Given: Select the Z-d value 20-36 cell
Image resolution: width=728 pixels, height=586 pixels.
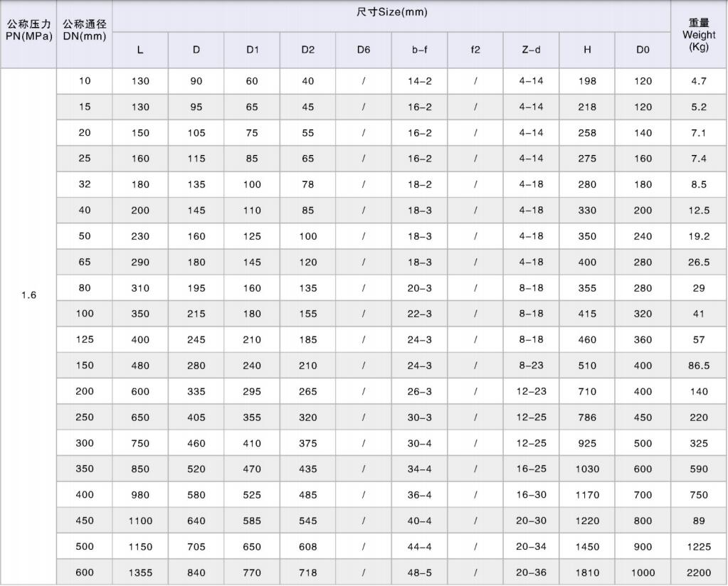Looking at the screenshot, I should pos(531,572).
